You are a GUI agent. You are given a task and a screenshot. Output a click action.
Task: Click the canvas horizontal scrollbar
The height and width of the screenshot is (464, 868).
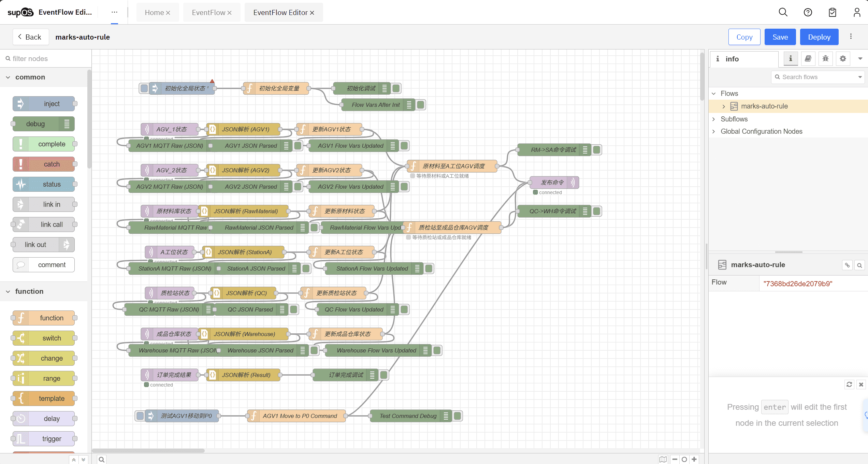click(x=148, y=451)
